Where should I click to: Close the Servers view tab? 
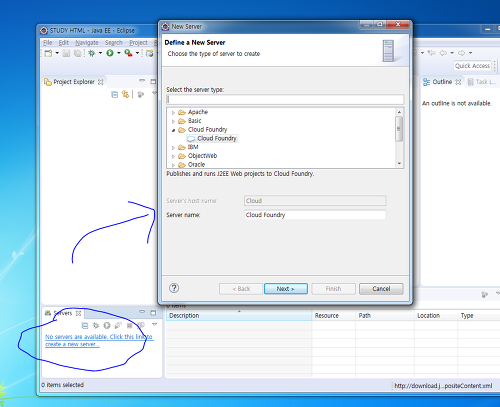[78, 313]
